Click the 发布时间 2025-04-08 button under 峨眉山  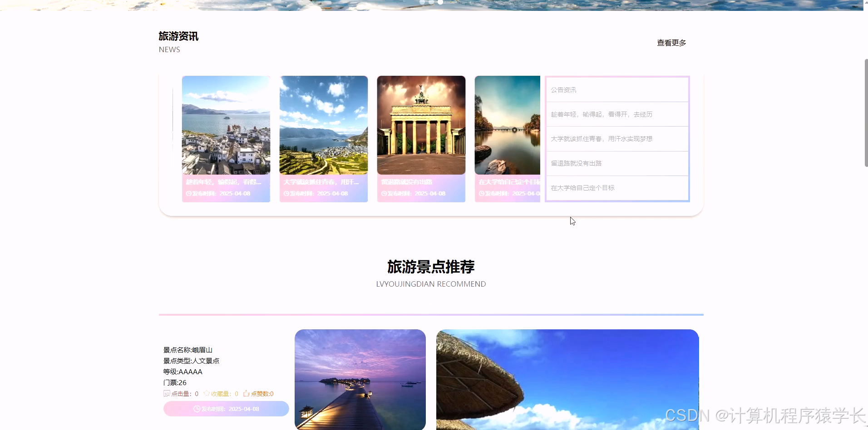[x=226, y=409]
